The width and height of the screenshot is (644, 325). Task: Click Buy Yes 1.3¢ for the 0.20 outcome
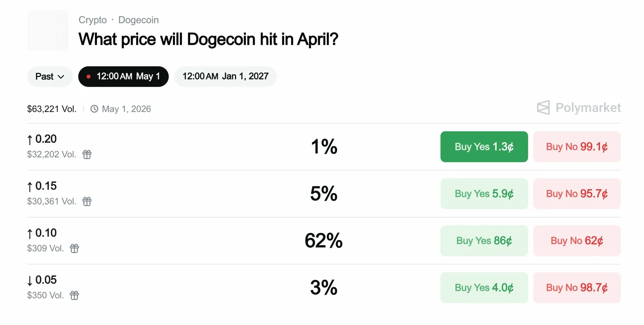[484, 146]
